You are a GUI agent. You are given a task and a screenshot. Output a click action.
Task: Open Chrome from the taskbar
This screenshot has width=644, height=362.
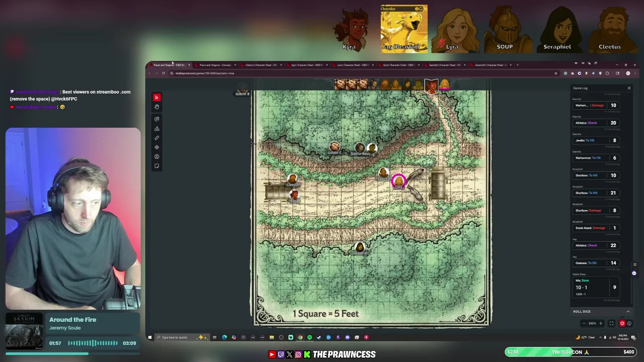(x=300, y=337)
